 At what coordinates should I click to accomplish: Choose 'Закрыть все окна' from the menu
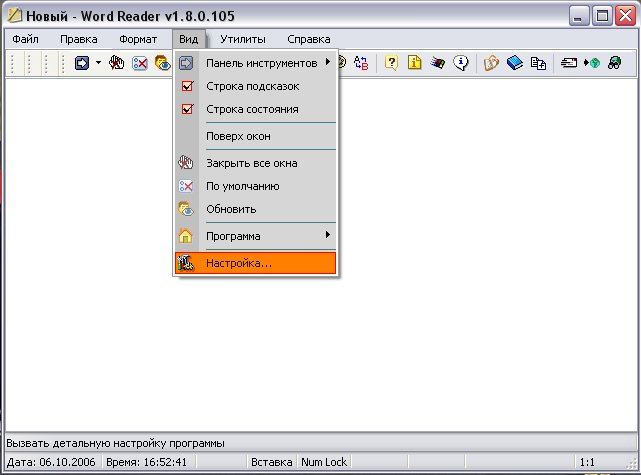(x=256, y=163)
